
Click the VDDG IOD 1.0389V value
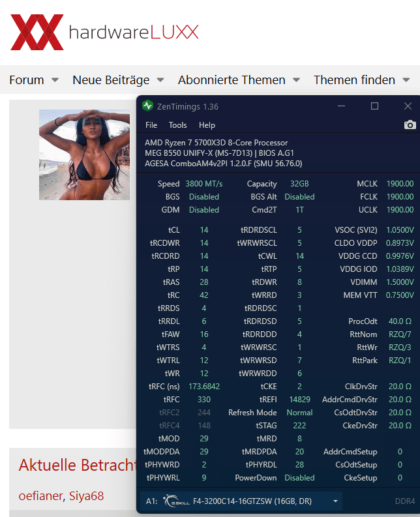[400, 269]
